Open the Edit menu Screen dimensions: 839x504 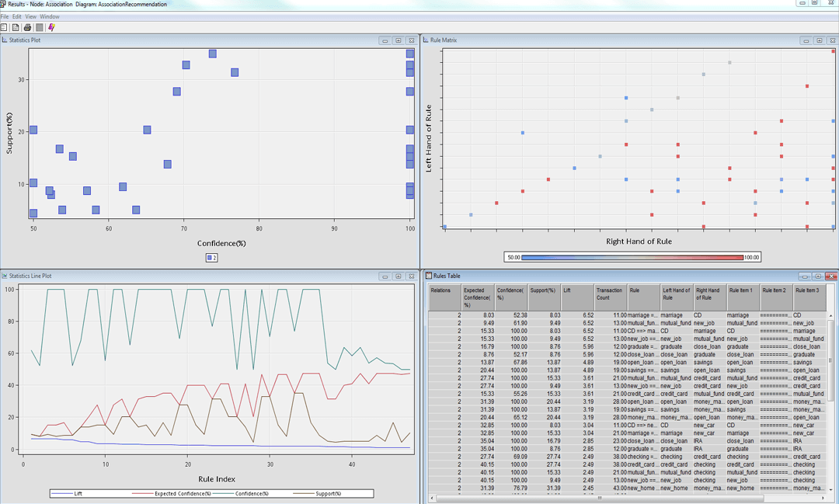coord(17,16)
